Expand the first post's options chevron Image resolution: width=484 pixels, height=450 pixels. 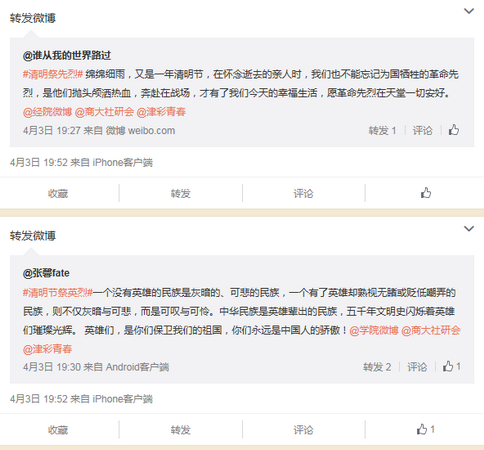(469, 11)
